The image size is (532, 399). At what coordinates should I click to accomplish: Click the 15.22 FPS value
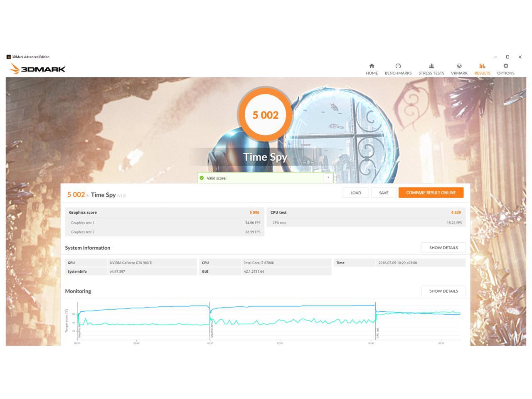tap(454, 223)
